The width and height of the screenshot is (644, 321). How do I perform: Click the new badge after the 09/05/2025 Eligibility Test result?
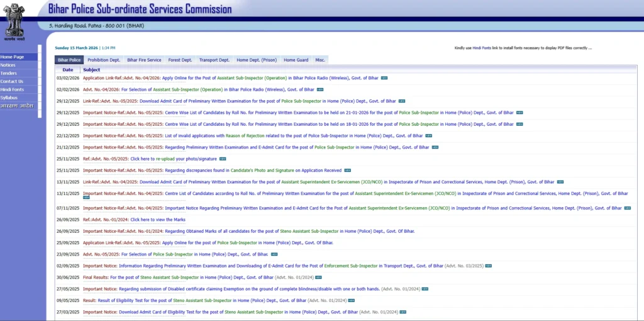point(351,300)
